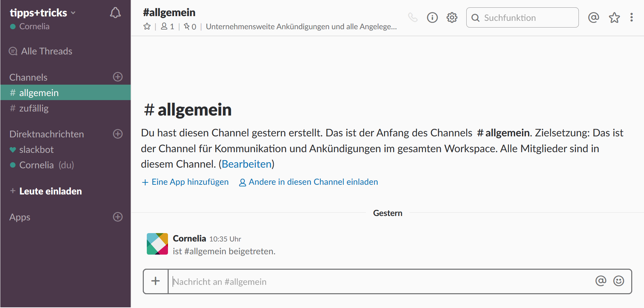The image size is (644, 308).
Task: Focus the Nachricht an #allgemein field
Action: [x=380, y=281]
